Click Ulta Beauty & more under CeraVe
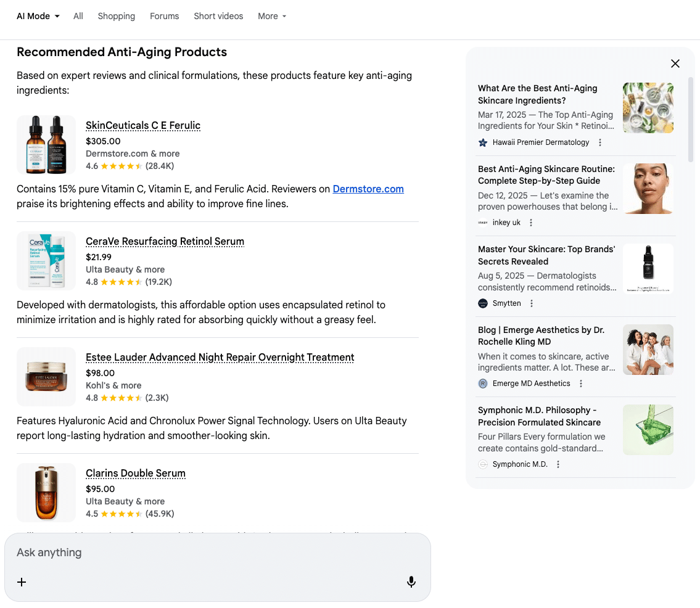The width and height of the screenshot is (700, 608). (125, 269)
